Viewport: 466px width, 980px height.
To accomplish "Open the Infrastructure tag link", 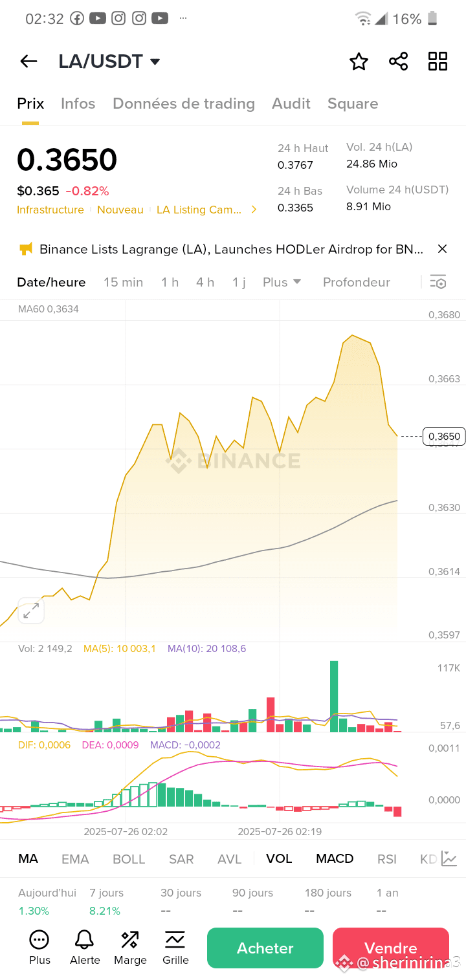I will pos(50,210).
